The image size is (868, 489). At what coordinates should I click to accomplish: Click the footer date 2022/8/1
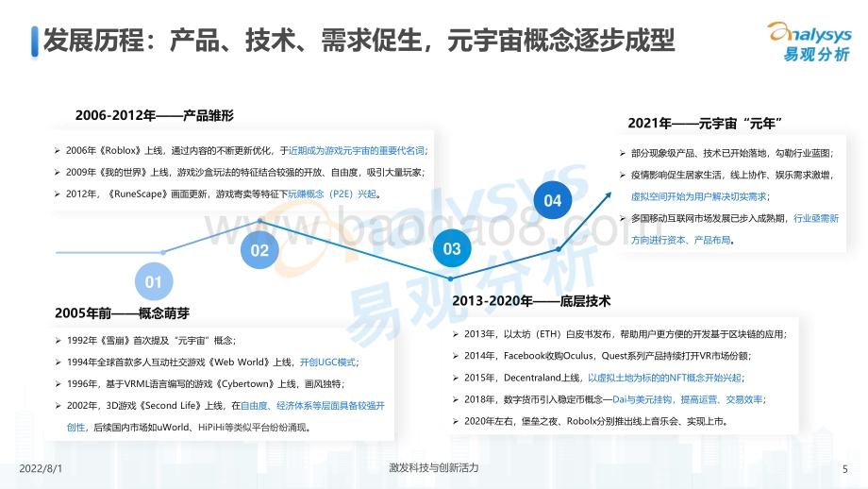tap(41, 468)
